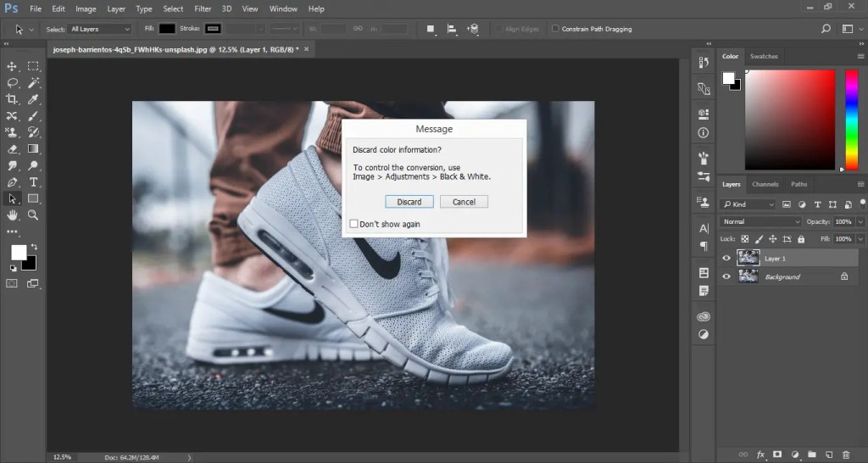Select the Lasso tool
868x463 pixels.
12,83
